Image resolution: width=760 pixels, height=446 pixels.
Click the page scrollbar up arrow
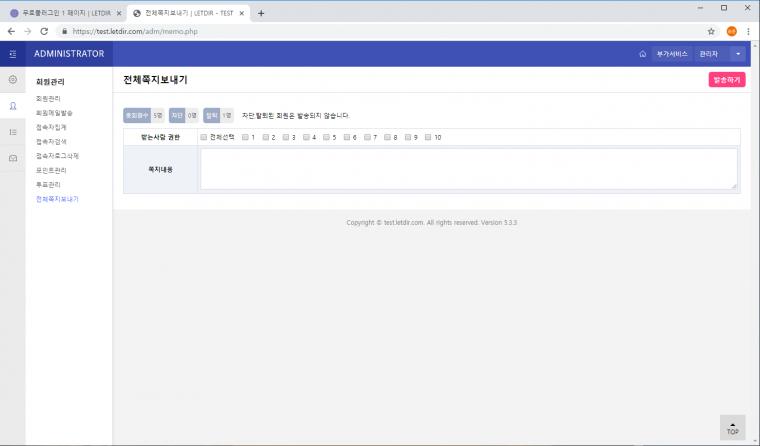(x=755, y=45)
